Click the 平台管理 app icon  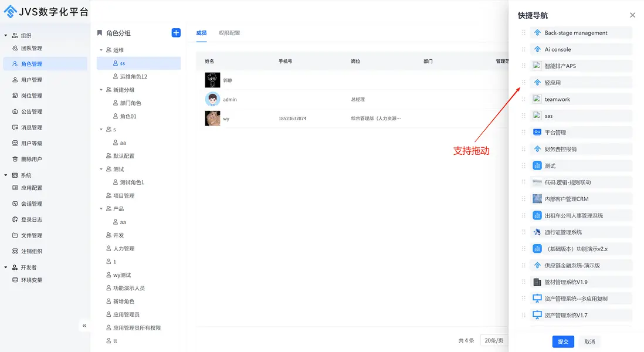tap(537, 132)
